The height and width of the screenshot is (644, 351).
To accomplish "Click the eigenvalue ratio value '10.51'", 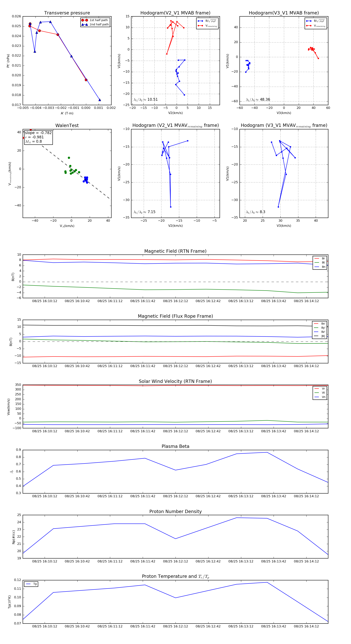I will point(152,100).
